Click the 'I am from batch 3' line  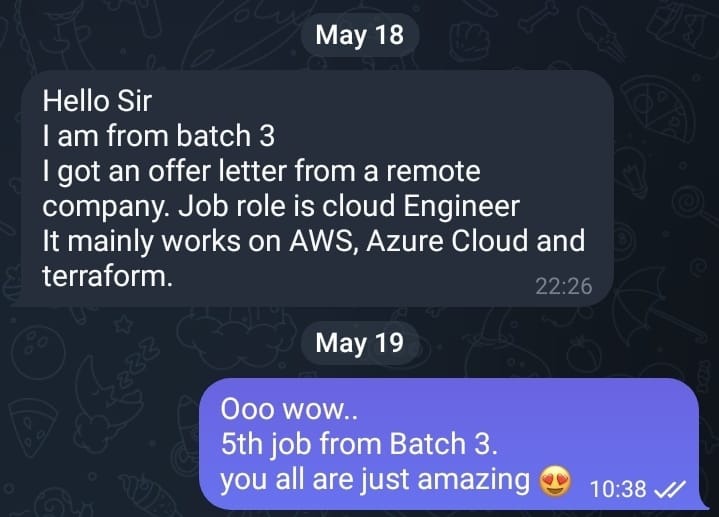click(159, 136)
